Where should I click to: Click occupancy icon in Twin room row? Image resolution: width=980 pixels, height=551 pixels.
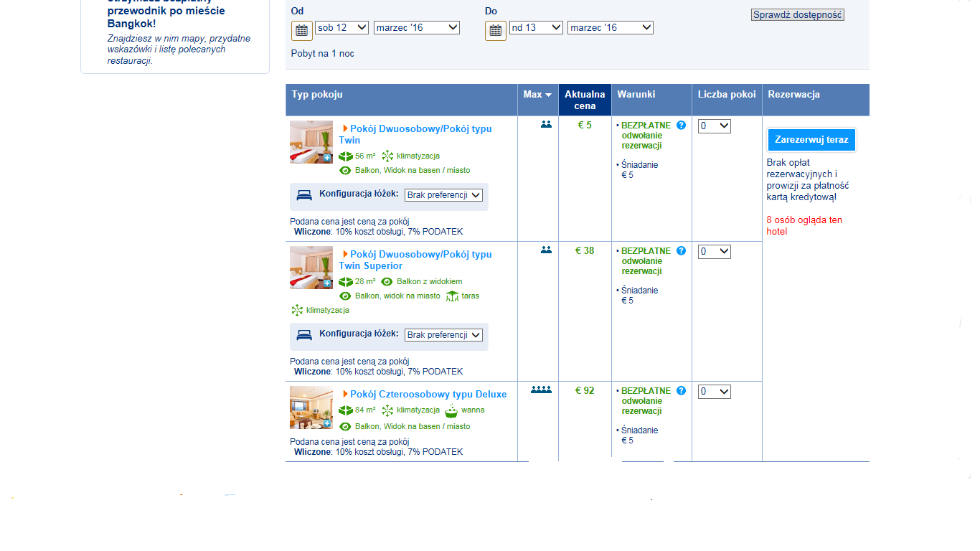(x=547, y=125)
